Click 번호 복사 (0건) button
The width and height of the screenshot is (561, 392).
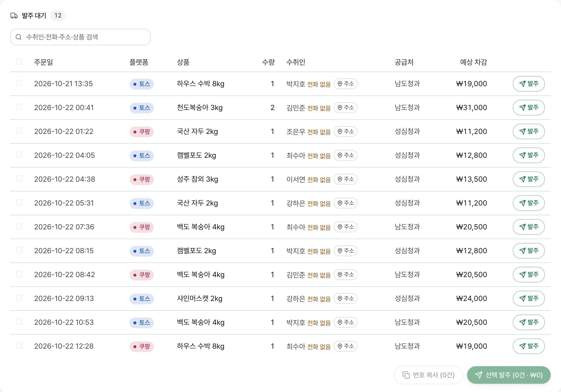(x=428, y=375)
